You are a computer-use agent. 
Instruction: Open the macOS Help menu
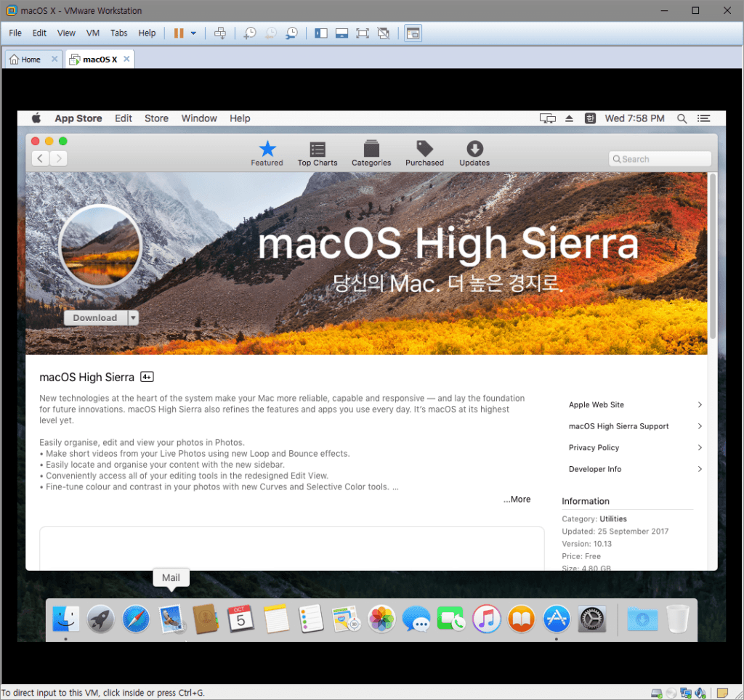coord(240,118)
